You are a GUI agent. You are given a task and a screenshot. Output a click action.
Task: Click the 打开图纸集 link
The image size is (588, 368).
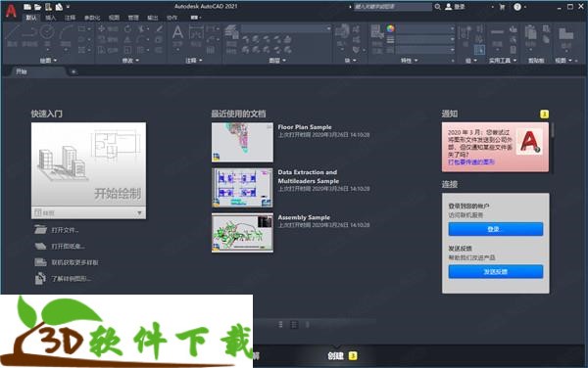68,247
